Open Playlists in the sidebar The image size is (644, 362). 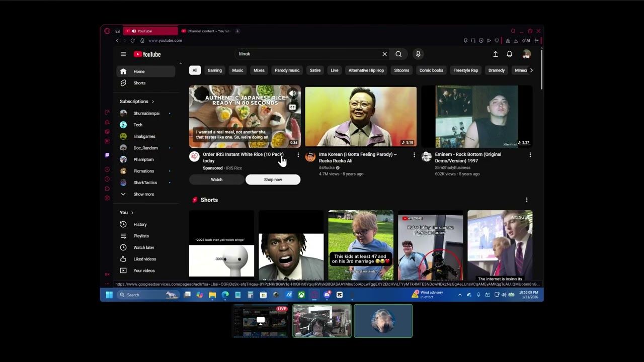coord(146,236)
